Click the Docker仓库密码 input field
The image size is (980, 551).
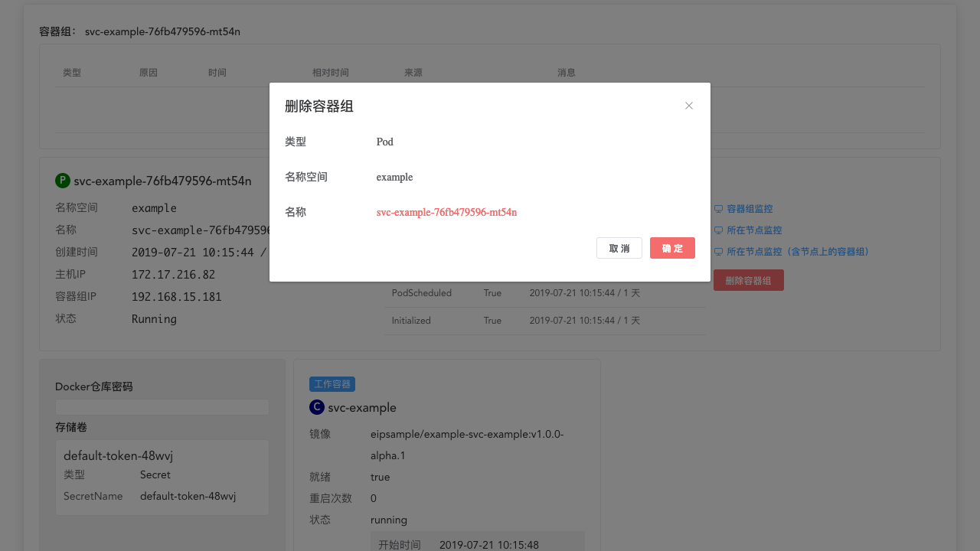[162, 407]
